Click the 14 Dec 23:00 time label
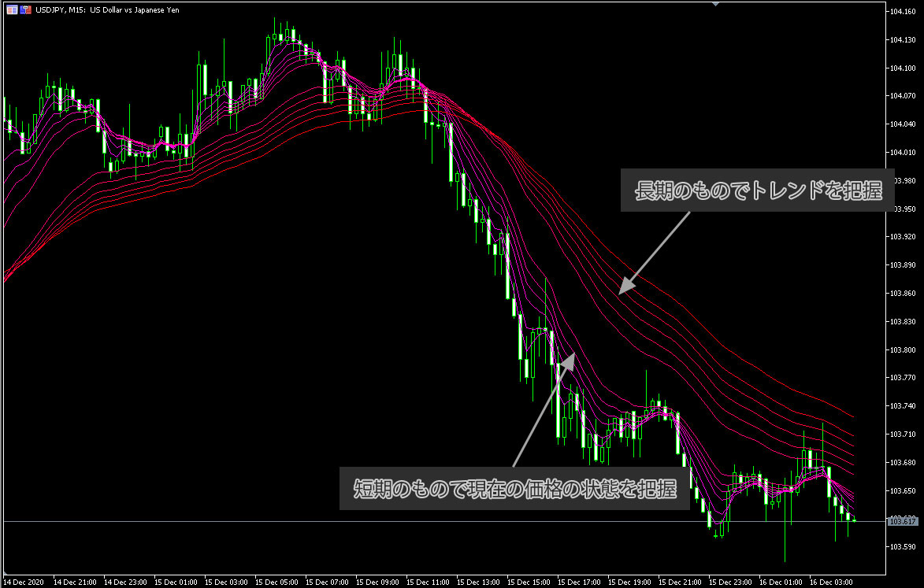 coord(124,582)
